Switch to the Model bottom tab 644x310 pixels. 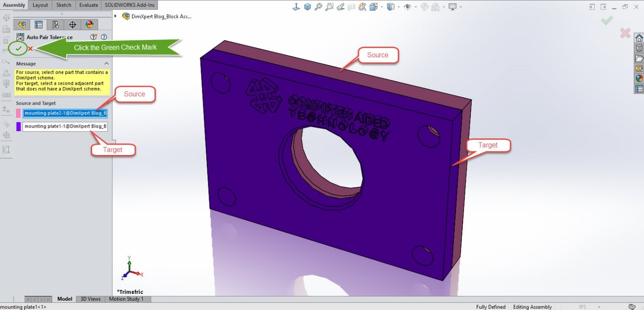(x=65, y=299)
